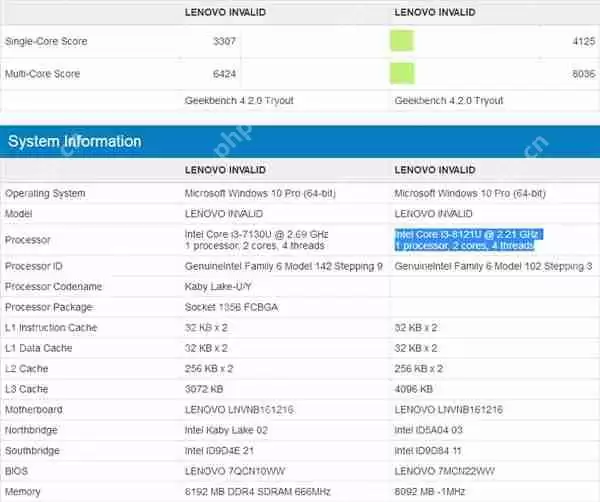This screenshot has width=600, height=502.
Task: Click highlighted "1 processor, 2 cores, 4 threads" line
Action: 464,246
